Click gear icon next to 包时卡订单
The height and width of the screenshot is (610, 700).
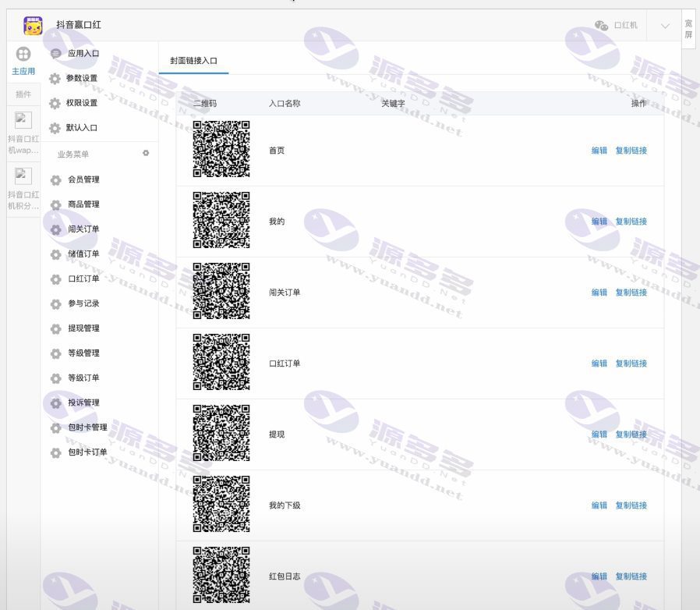pos(56,452)
